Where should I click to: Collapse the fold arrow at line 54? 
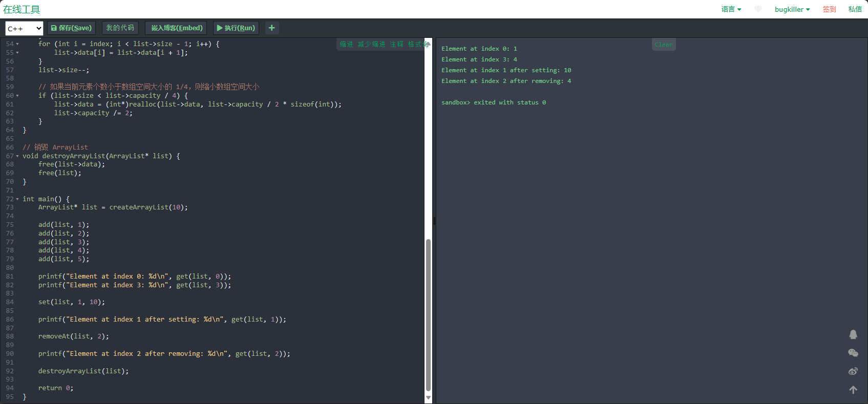(x=17, y=44)
